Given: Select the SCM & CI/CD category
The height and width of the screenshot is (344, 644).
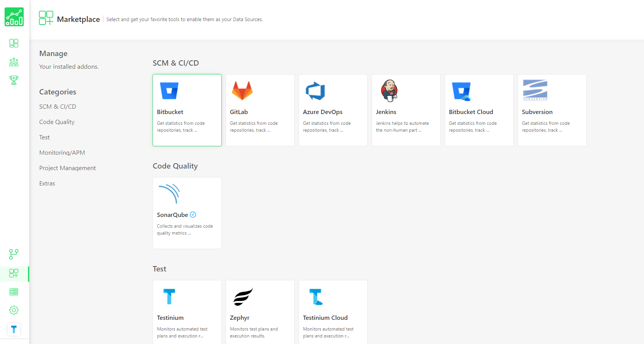Looking at the screenshot, I should coord(58,107).
